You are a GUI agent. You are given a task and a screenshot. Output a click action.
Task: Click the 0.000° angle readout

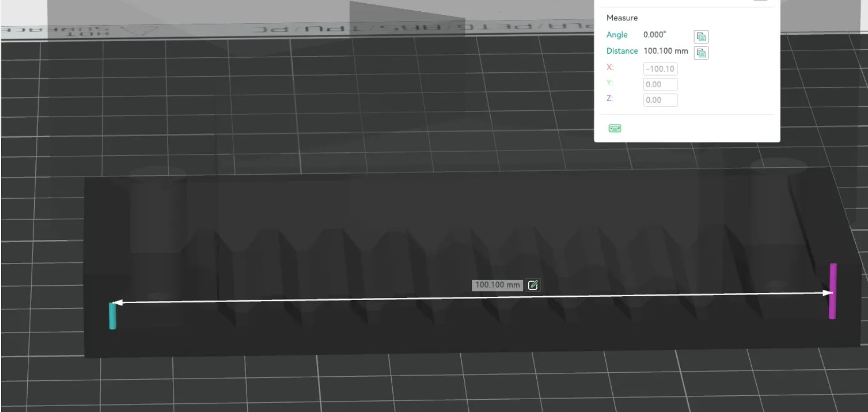[654, 34]
